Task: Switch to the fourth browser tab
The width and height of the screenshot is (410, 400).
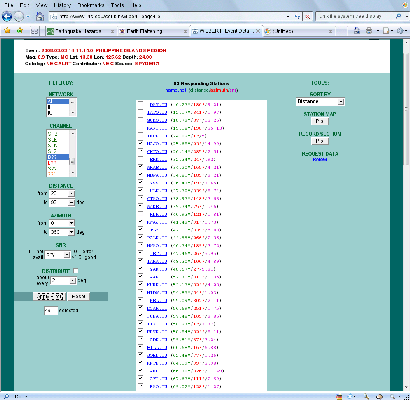Action: click(x=298, y=31)
